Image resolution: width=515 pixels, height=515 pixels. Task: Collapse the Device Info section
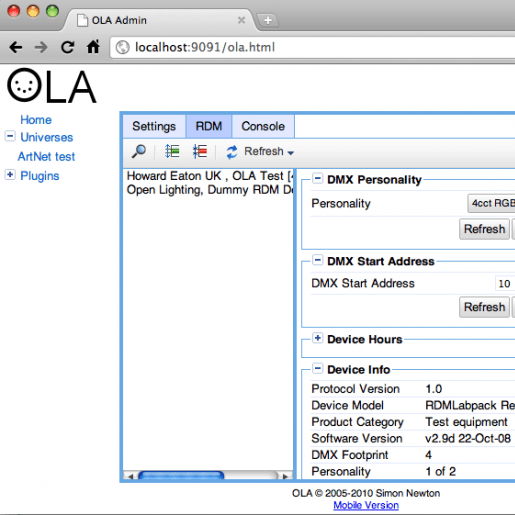317,369
